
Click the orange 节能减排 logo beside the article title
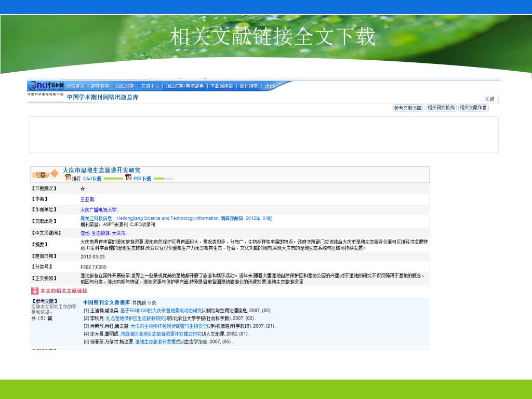click(x=45, y=175)
